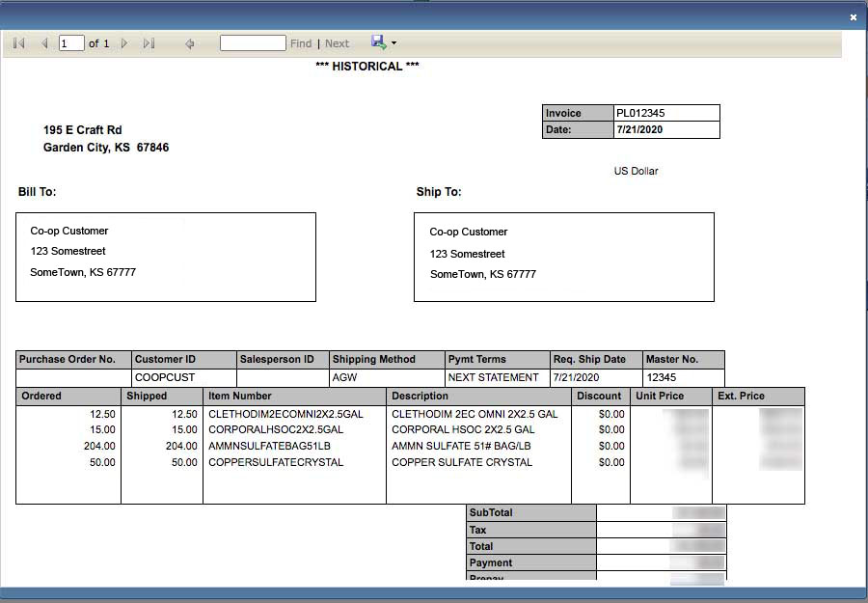The width and height of the screenshot is (868, 603).
Task: Click the export floppy disk icon
Action: [378, 42]
